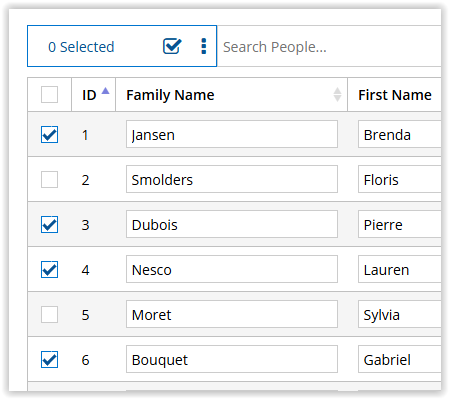This screenshot has height=399, width=449.
Task: Uncheck the row 4 Nesco checkbox
Action: [x=49, y=270]
